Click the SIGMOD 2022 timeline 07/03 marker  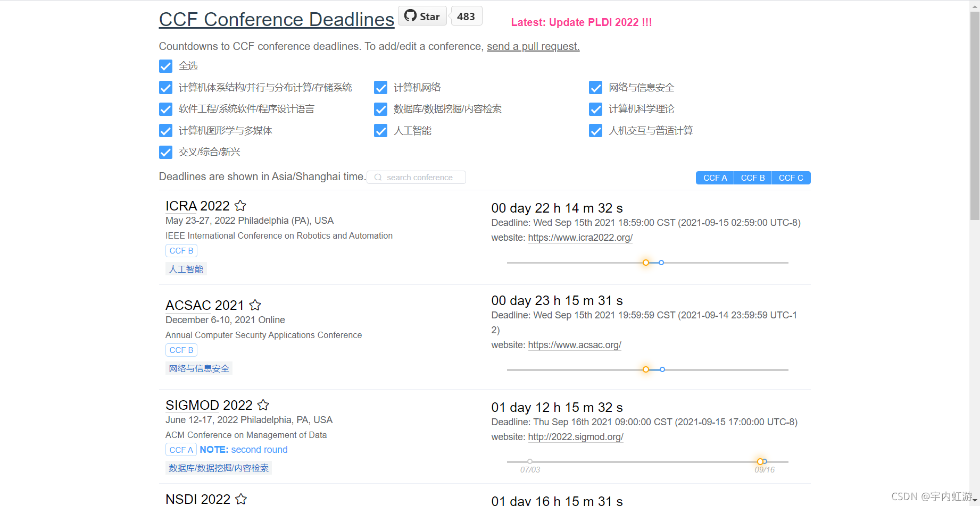coord(530,461)
